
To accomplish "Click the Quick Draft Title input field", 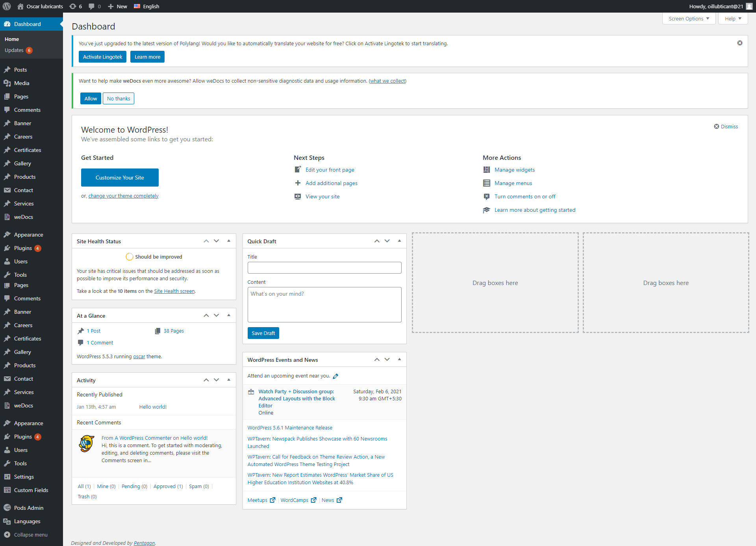I will [324, 268].
